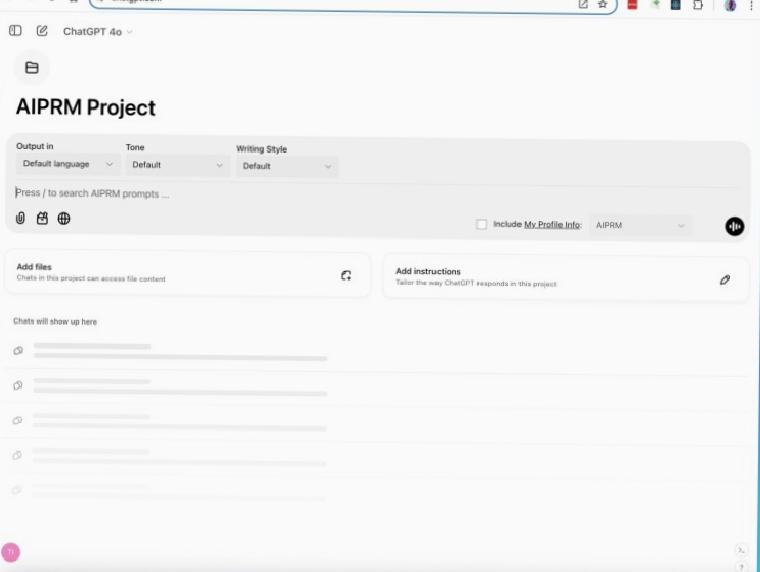Open the browser profile avatar
The width and height of the screenshot is (760, 572).
pyautogui.click(x=730, y=5)
